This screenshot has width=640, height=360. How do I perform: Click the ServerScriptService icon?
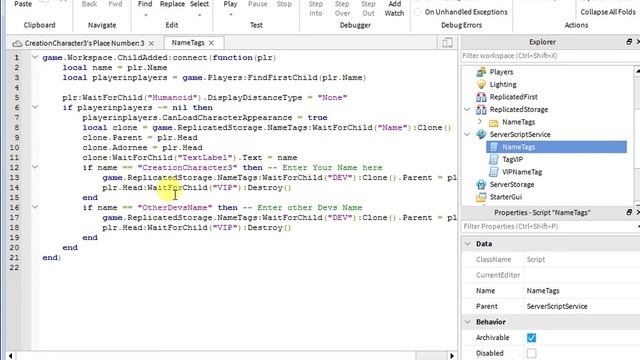tap(481, 134)
